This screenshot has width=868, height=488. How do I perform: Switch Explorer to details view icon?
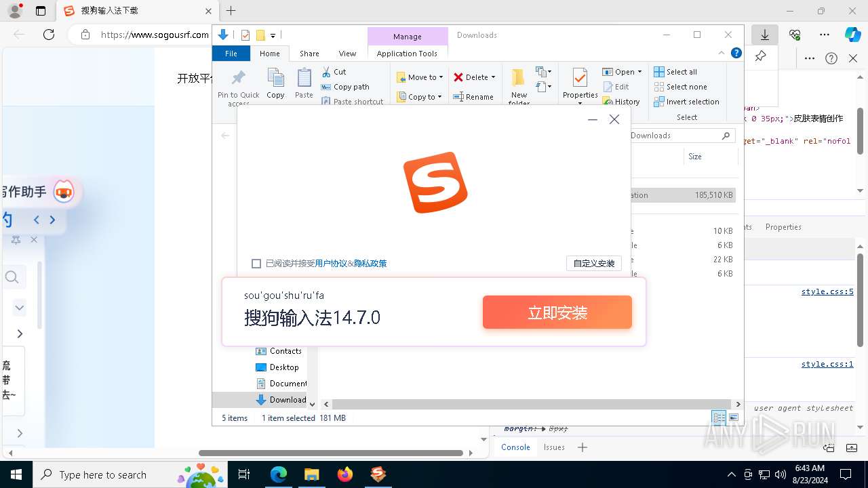click(718, 418)
